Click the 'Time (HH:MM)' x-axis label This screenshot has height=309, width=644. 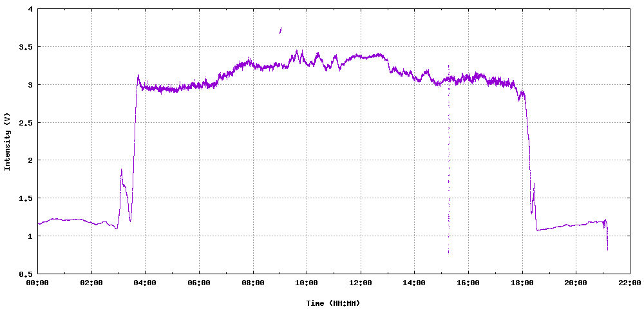333,303
